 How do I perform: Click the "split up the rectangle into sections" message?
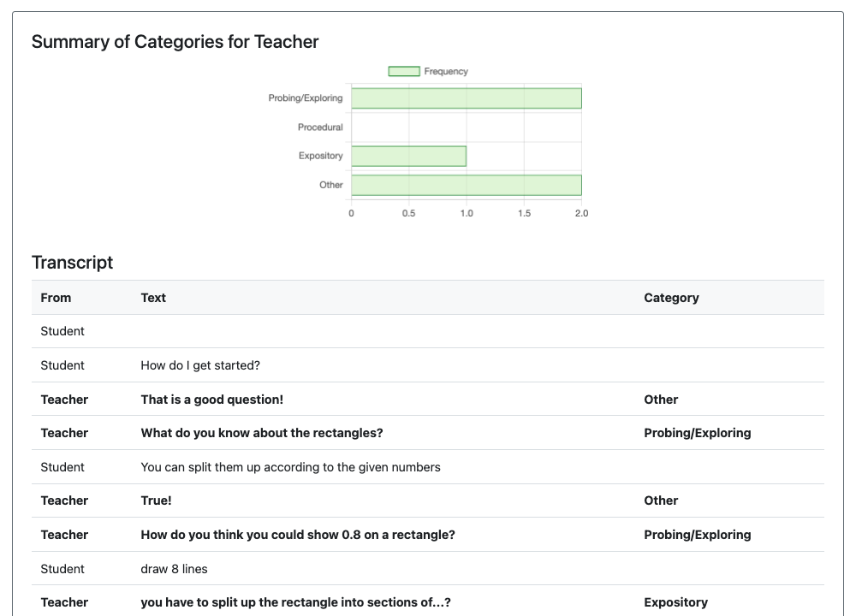pos(295,602)
